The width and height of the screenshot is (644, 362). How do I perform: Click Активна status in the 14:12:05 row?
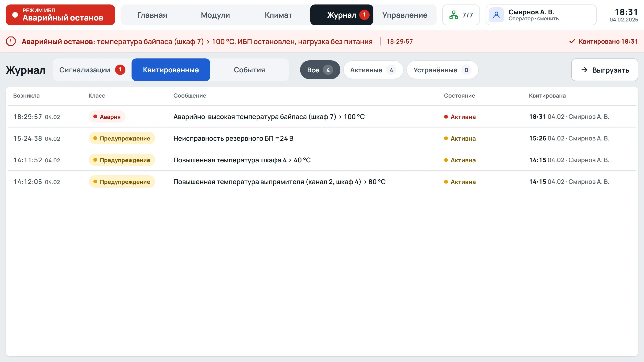[x=459, y=182]
